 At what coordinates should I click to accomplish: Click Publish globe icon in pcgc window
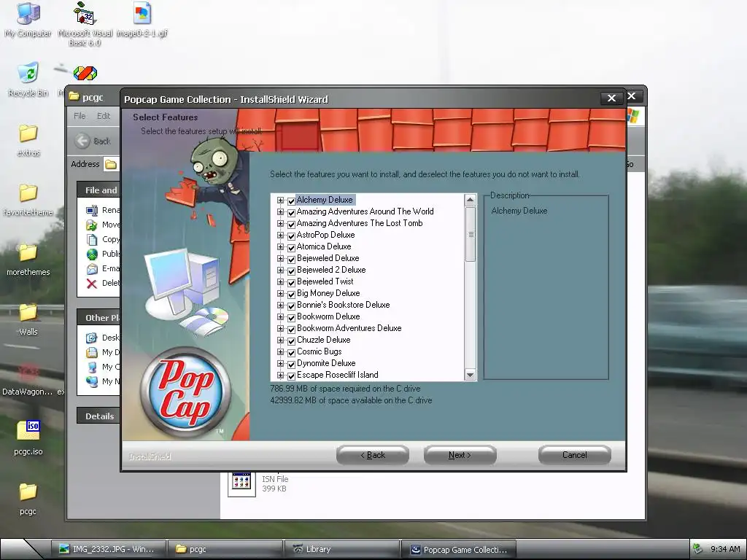[92, 254]
